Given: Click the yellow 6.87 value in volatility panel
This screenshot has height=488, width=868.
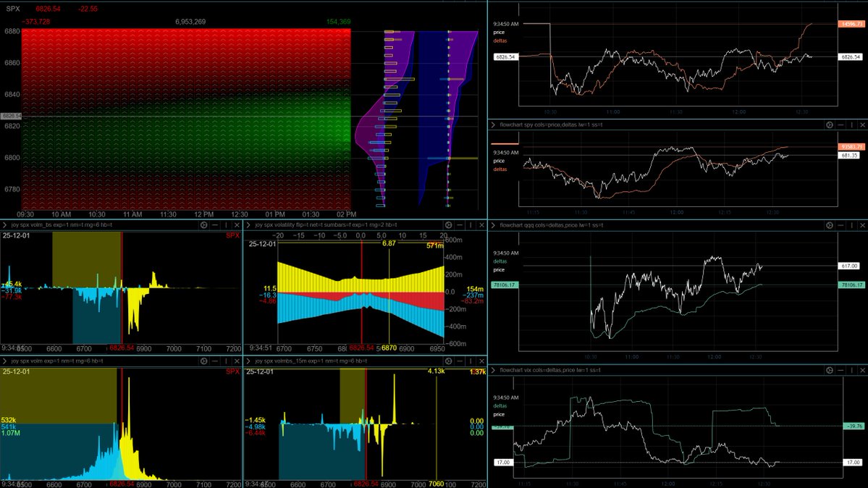Looking at the screenshot, I should 389,243.
